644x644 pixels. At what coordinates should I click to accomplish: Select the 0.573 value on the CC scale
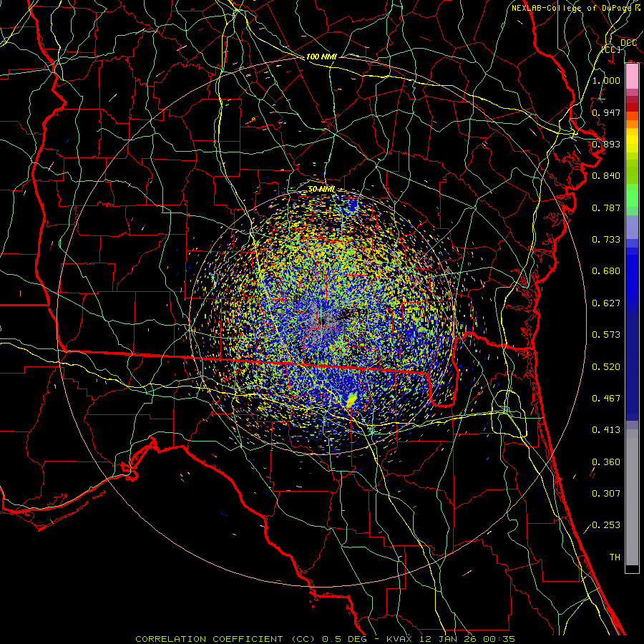coord(606,335)
